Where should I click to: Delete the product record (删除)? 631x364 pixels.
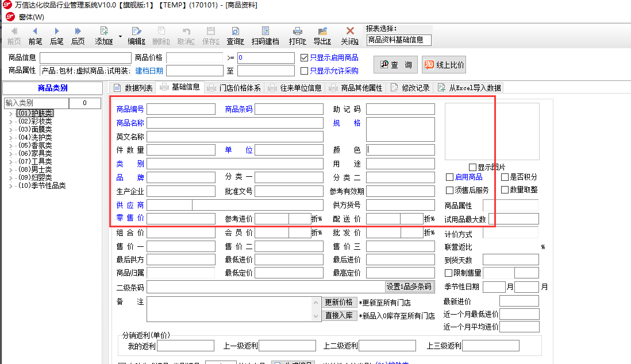161,36
